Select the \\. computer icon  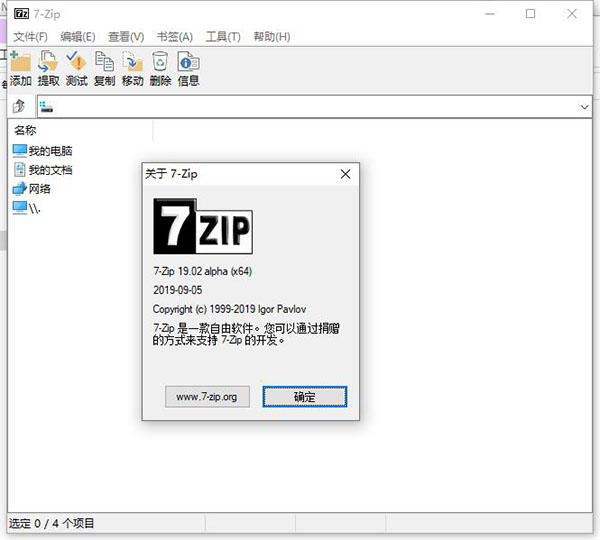(20, 207)
